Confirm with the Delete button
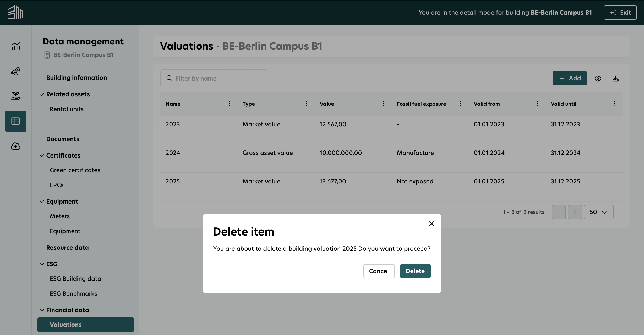Image resolution: width=644 pixels, height=335 pixels. tap(415, 271)
